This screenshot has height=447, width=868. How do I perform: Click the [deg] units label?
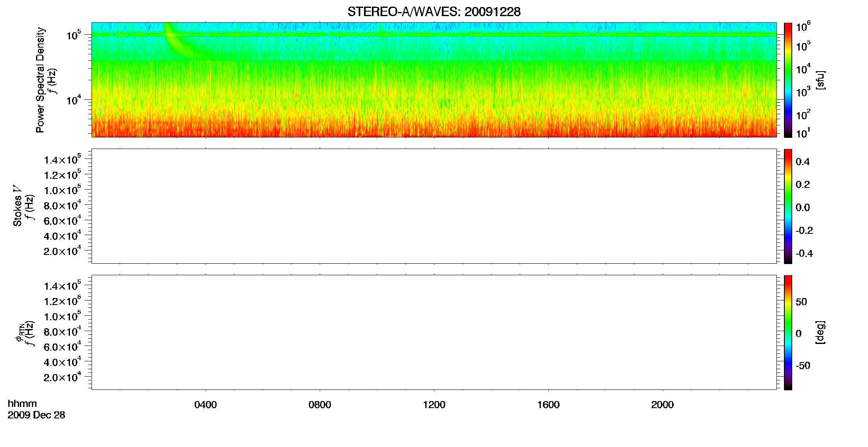pos(820,332)
